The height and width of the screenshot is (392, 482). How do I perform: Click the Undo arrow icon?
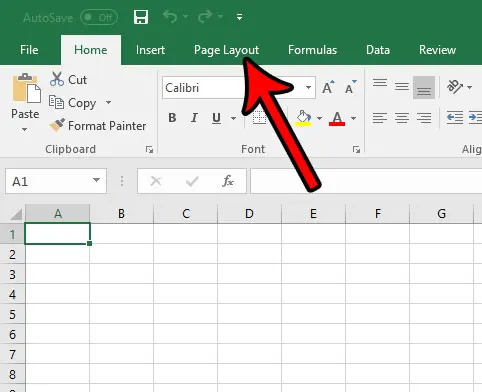pyautogui.click(x=170, y=16)
